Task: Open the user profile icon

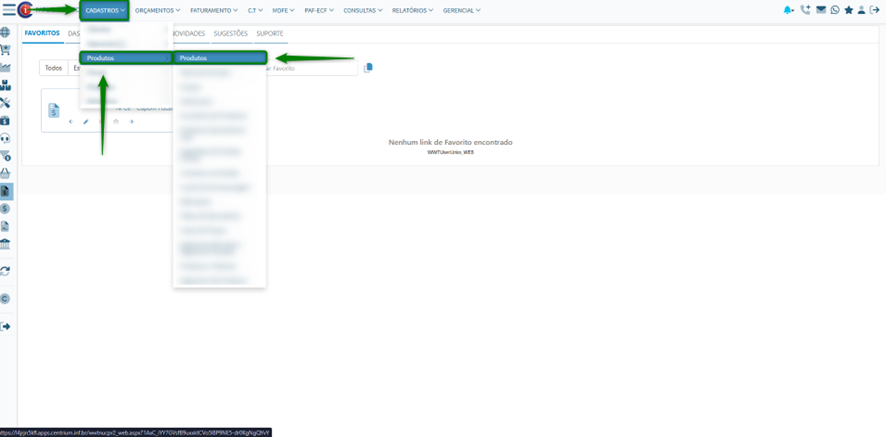Action: pos(862,10)
